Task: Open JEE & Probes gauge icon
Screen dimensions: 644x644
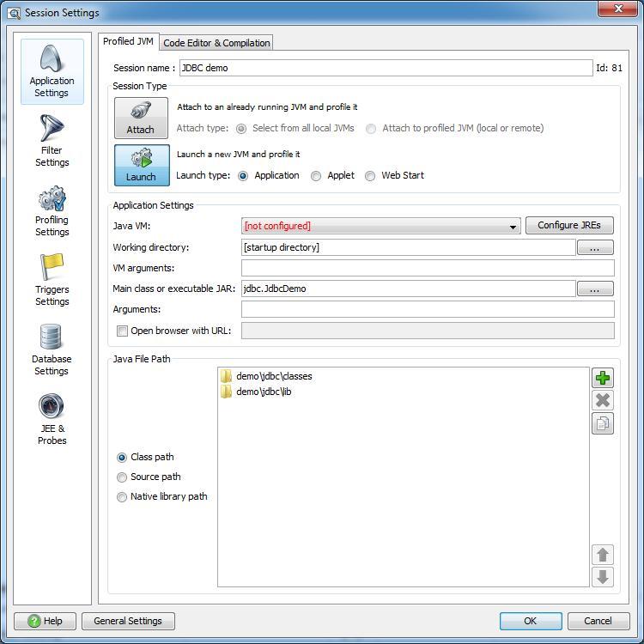Action: click(x=52, y=406)
